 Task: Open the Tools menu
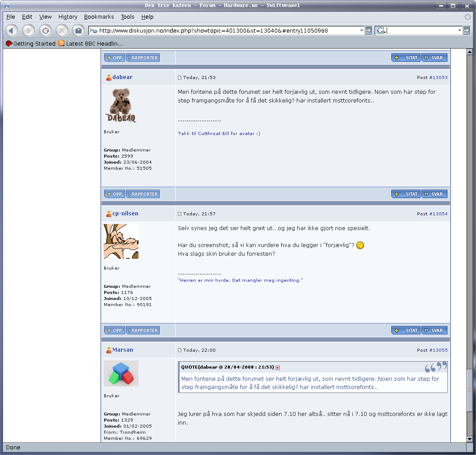(128, 16)
